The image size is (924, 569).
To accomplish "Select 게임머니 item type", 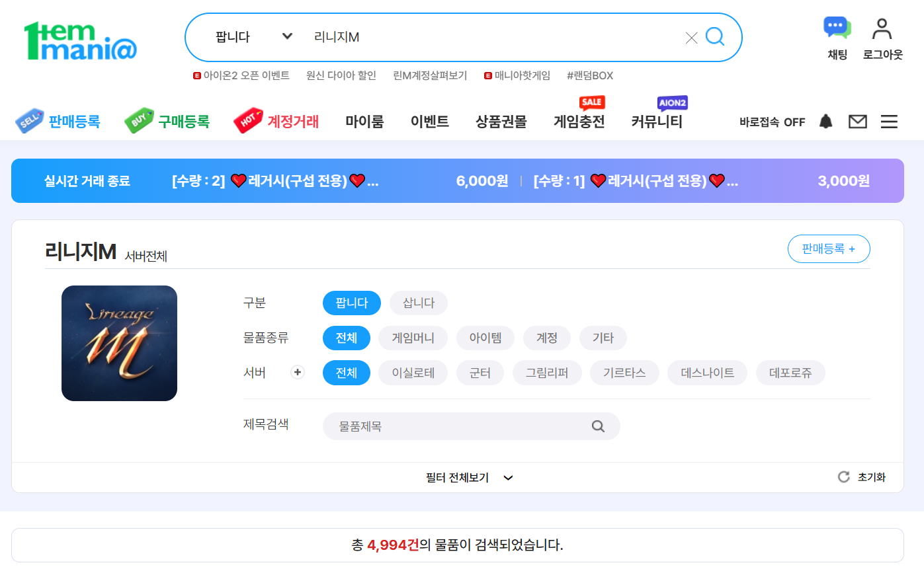I will [x=413, y=338].
